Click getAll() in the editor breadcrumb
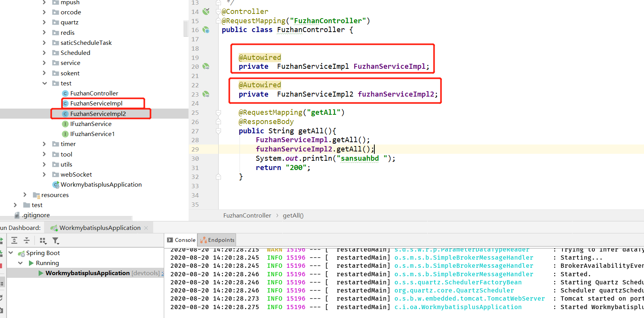The image size is (644, 318). click(x=293, y=215)
